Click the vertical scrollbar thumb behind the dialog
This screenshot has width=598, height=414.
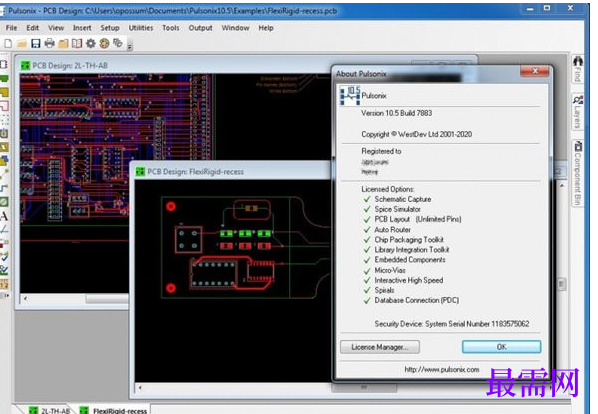pyautogui.click(x=561, y=284)
